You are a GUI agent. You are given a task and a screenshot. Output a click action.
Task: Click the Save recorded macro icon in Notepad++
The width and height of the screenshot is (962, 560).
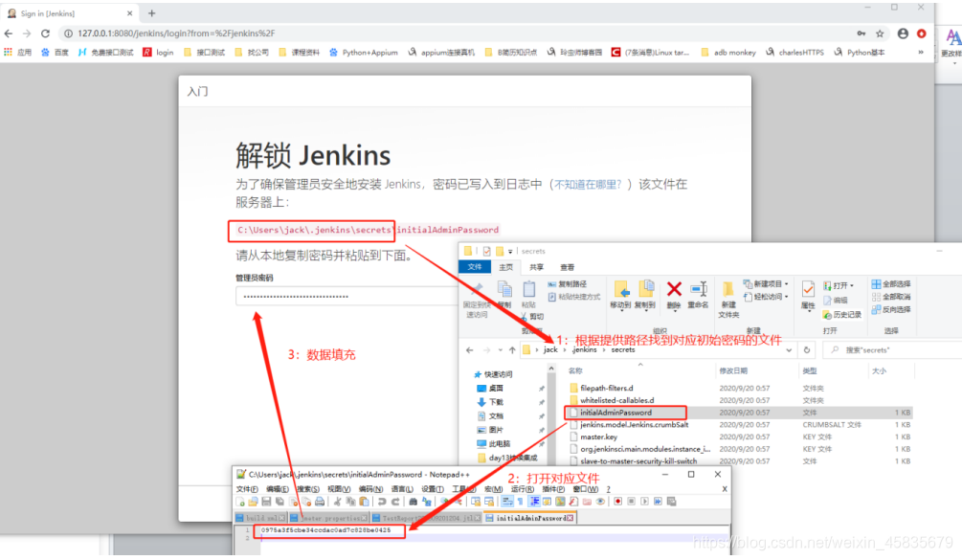pos(671,502)
